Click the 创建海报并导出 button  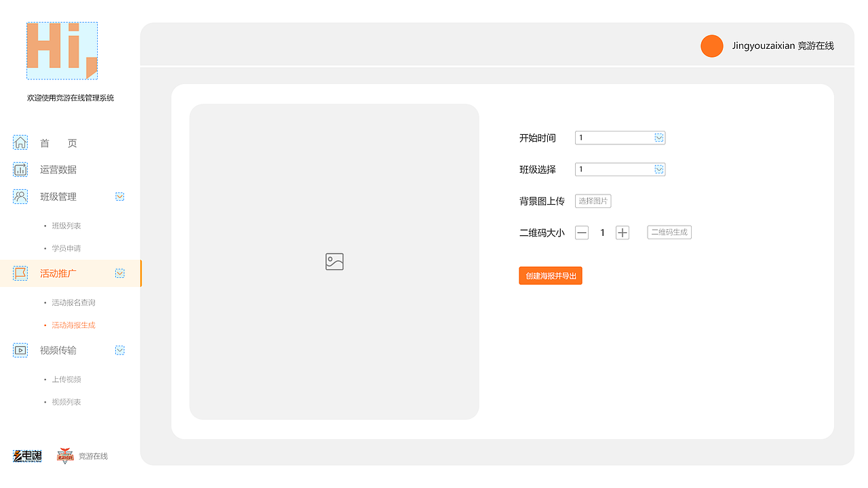click(x=551, y=276)
